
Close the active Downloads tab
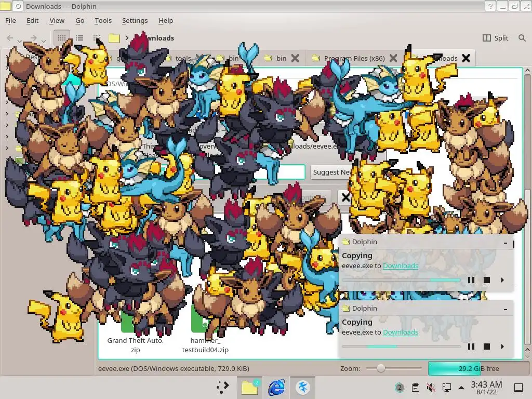tap(466, 58)
